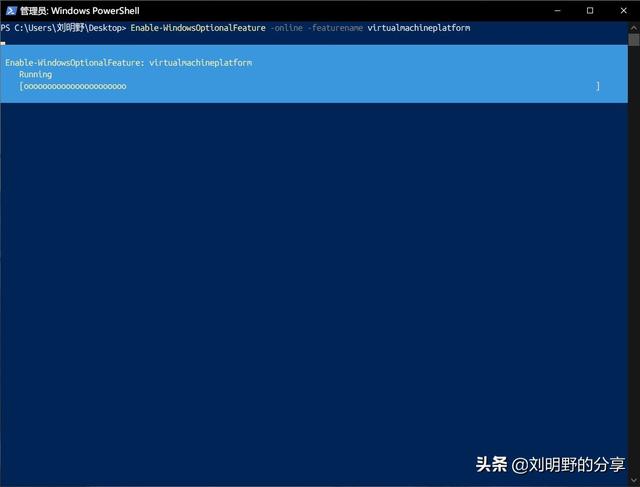Click the vertical scrollbar thumb
This screenshot has width=640, height=487.
point(634,40)
